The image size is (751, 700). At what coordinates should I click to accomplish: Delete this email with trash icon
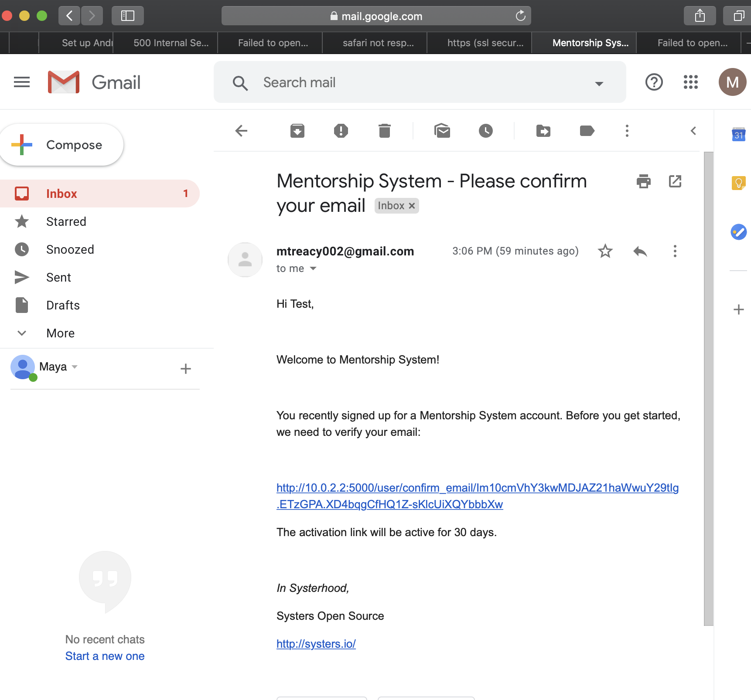pyautogui.click(x=385, y=131)
